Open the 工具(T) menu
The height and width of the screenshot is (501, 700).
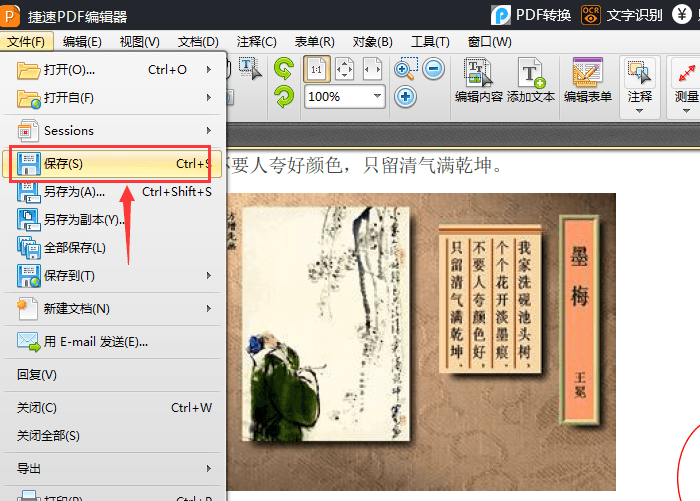pyautogui.click(x=430, y=42)
